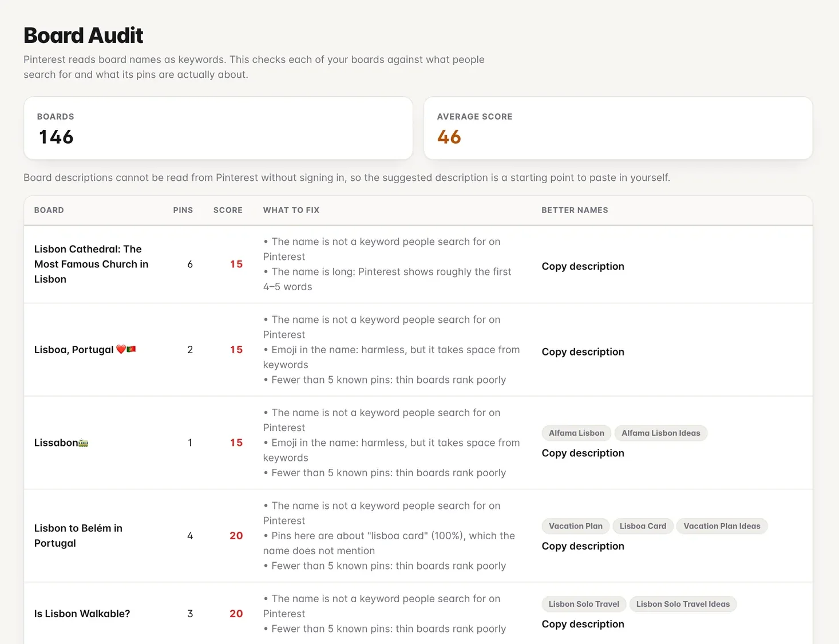Click the "Lisboa Card" name chip

643,526
